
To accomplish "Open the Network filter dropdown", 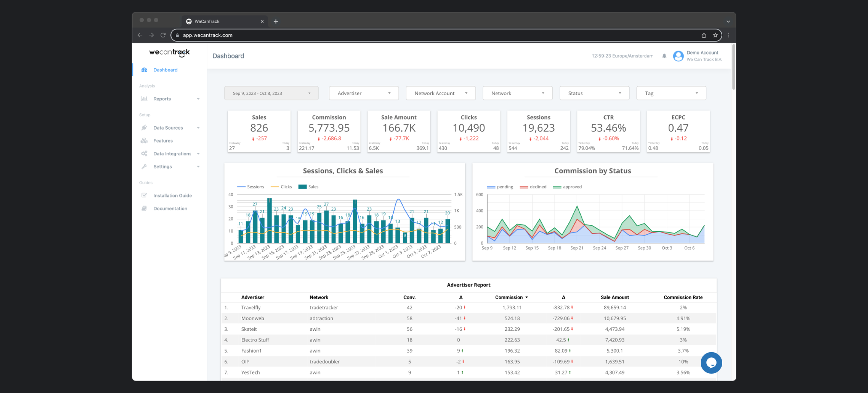I will point(518,93).
